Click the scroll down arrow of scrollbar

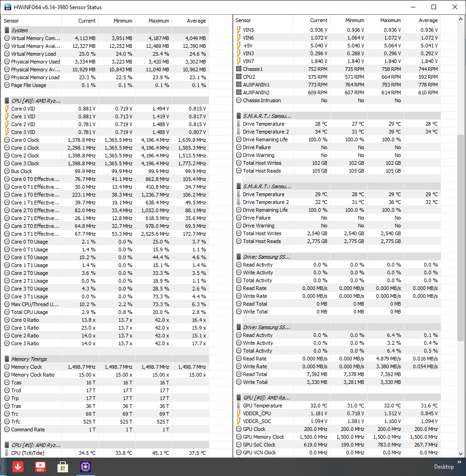pos(460,453)
